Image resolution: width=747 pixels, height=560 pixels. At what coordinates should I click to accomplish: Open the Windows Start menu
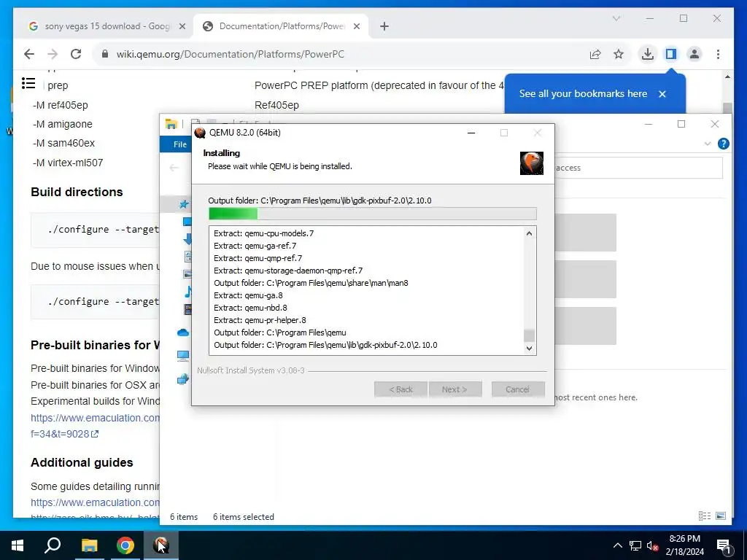pyautogui.click(x=18, y=545)
